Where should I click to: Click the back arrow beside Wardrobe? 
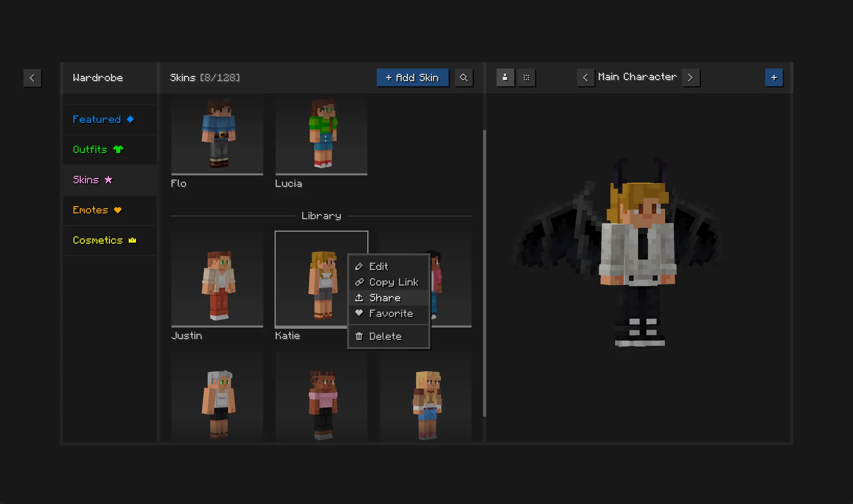(32, 78)
